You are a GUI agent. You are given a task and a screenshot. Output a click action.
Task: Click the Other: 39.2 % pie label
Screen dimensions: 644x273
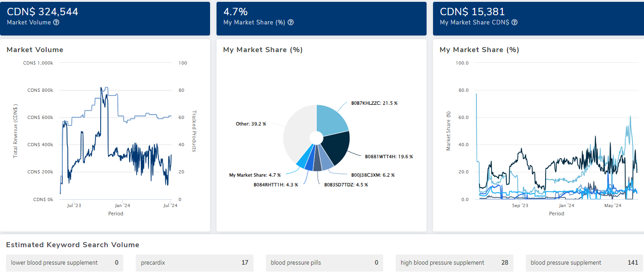[251, 124]
